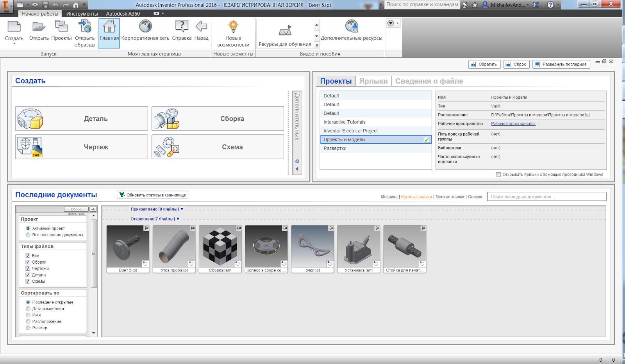Click the Обратить button
The image size is (625, 364).
coord(484,64)
